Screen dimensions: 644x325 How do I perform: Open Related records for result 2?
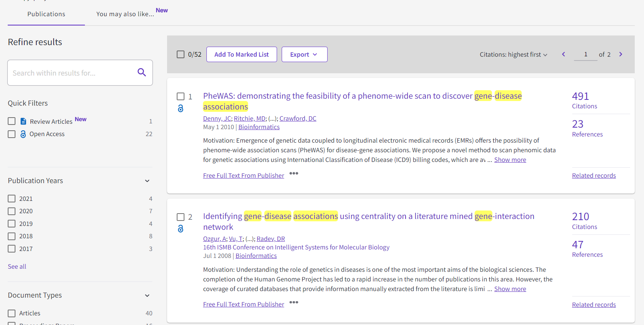594,305
